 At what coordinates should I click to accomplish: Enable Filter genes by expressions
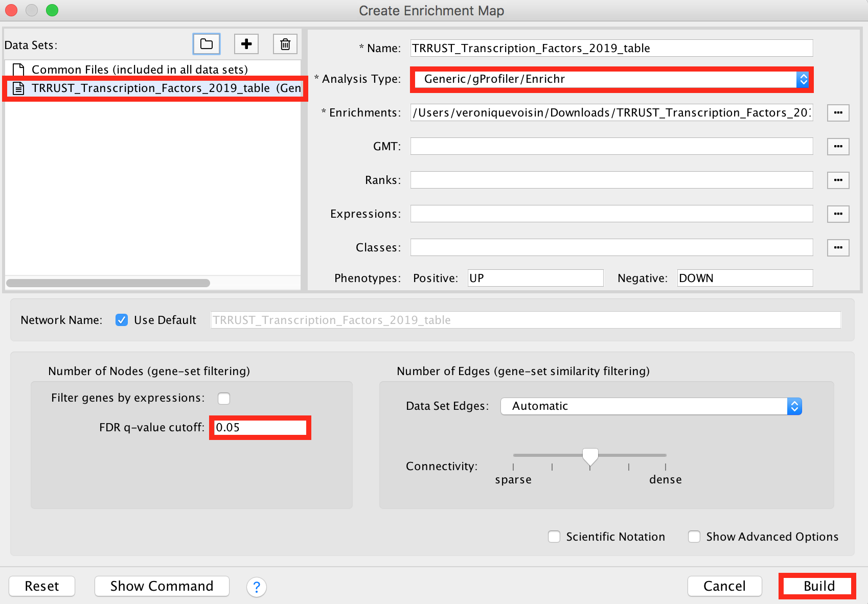click(x=224, y=398)
